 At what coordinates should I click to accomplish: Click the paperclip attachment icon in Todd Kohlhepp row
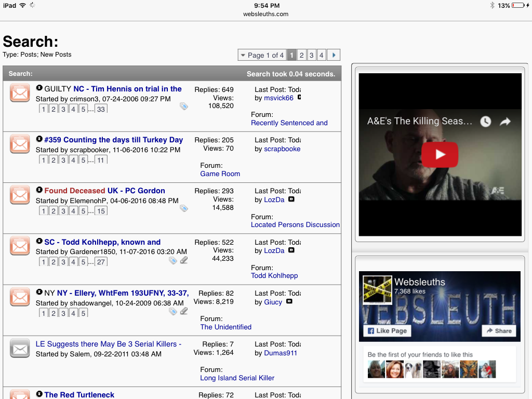click(184, 260)
